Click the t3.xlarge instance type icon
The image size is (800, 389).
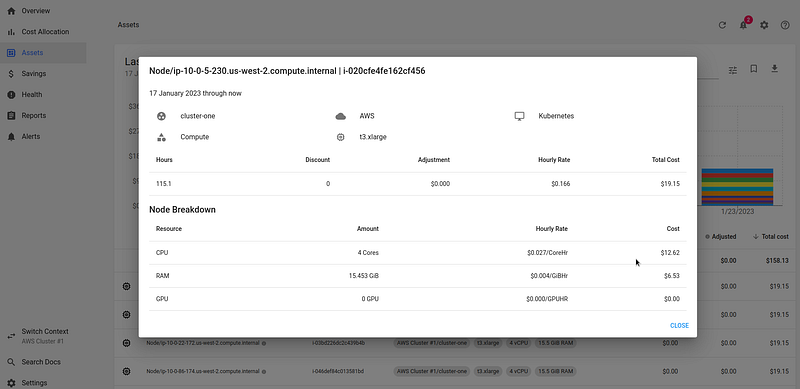[x=340, y=137]
